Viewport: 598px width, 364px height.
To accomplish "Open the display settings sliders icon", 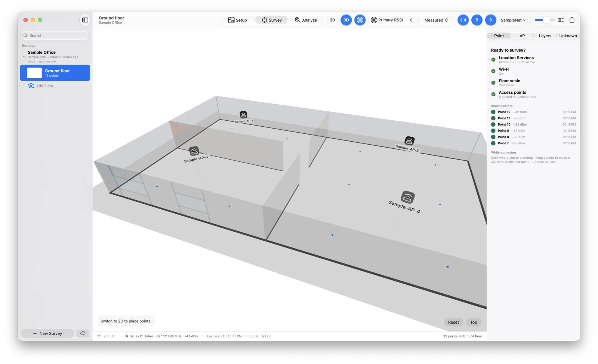I will 561,20.
